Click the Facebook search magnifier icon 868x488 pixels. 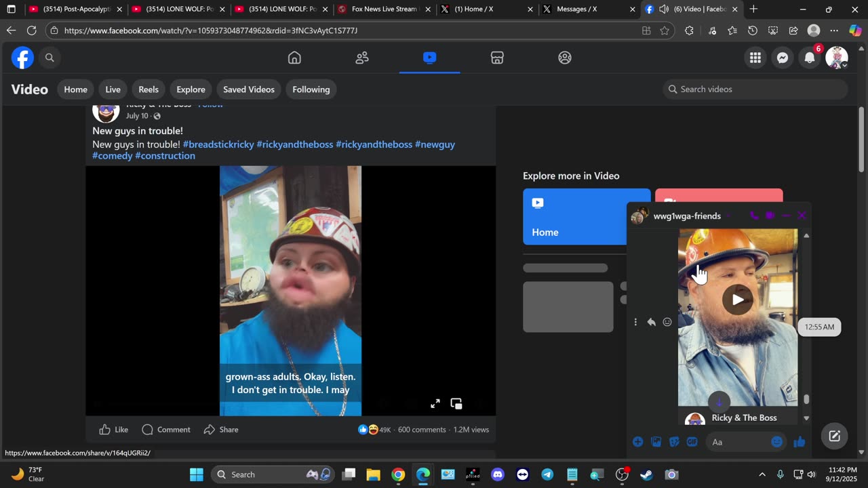(50, 58)
